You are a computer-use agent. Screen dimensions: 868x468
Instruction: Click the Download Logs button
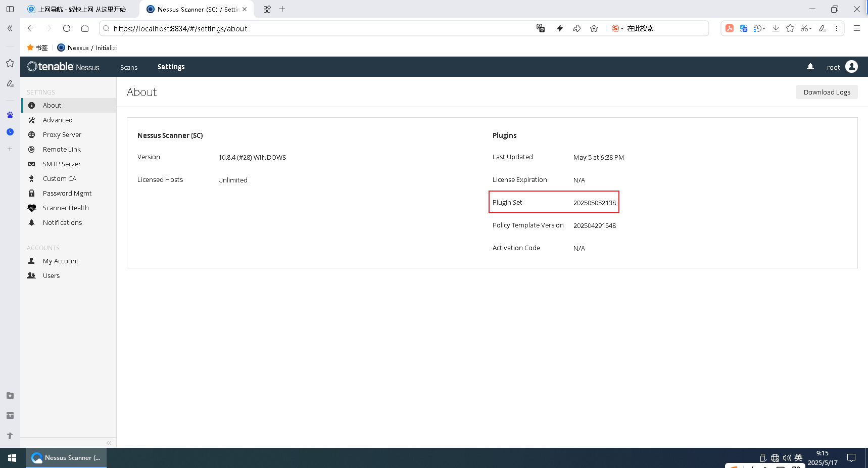[x=827, y=92]
